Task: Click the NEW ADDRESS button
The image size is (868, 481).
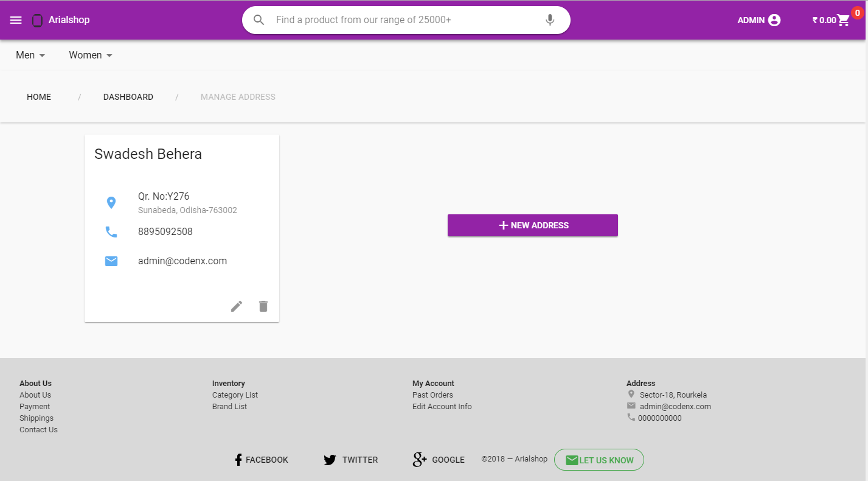Action: 532,225
